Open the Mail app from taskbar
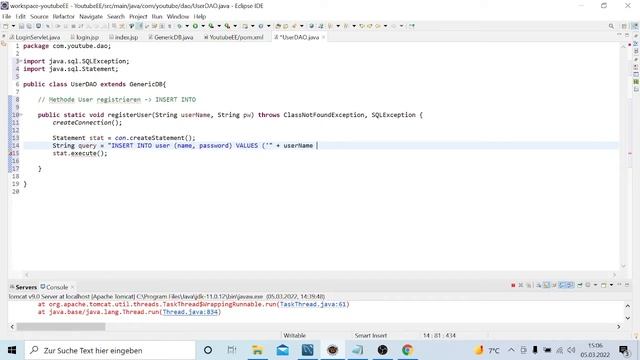This screenshot has height=360, width=640. (282, 350)
